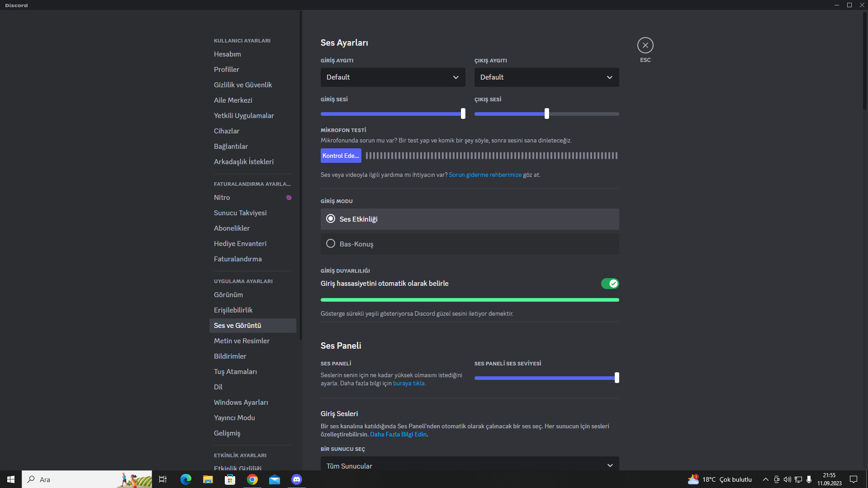Viewport: 868px width, 488px height.
Task: Select the Bas-Konuş input mode
Action: click(470, 244)
